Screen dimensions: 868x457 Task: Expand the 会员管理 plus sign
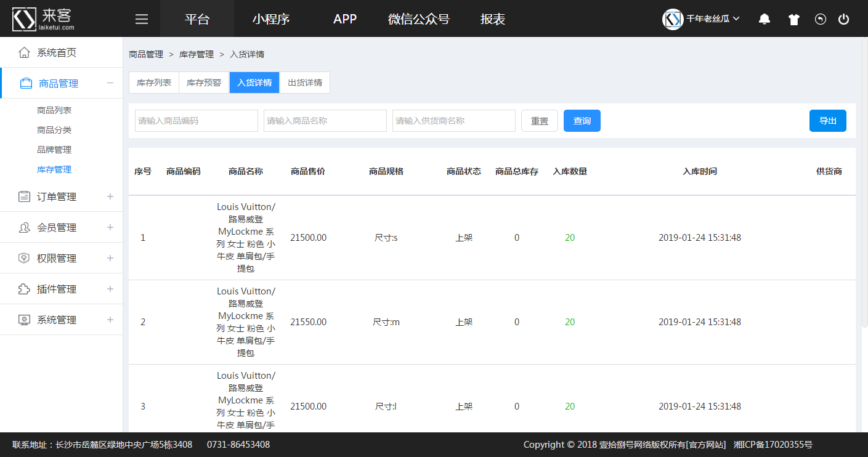(x=110, y=227)
